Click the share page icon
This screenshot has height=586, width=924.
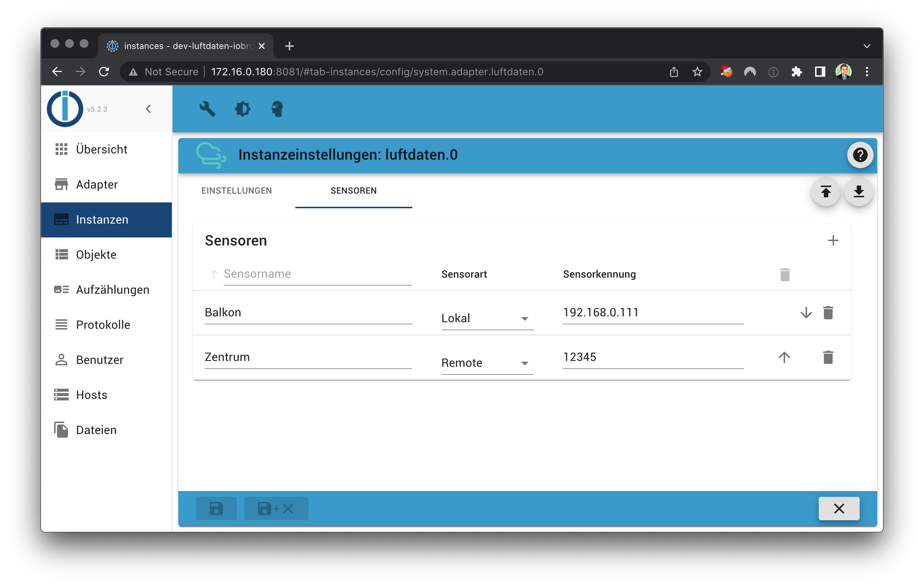[674, 72]
